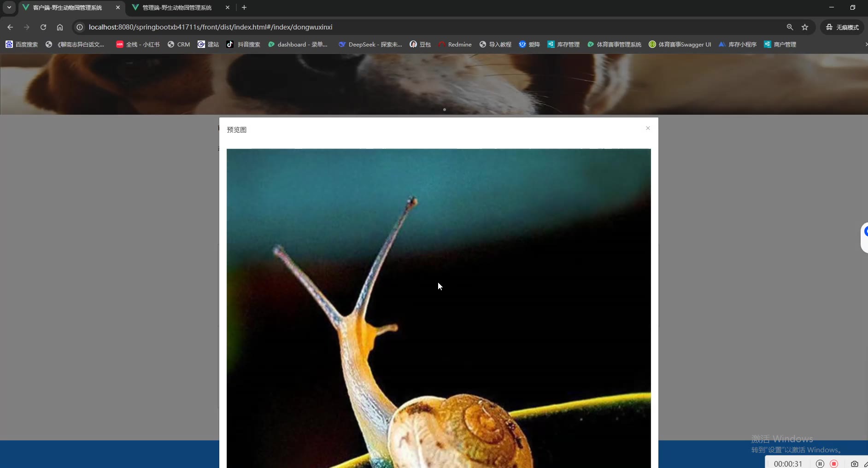Open the tab search dropdown
The image size is (868, 468).
pos(9,7)
